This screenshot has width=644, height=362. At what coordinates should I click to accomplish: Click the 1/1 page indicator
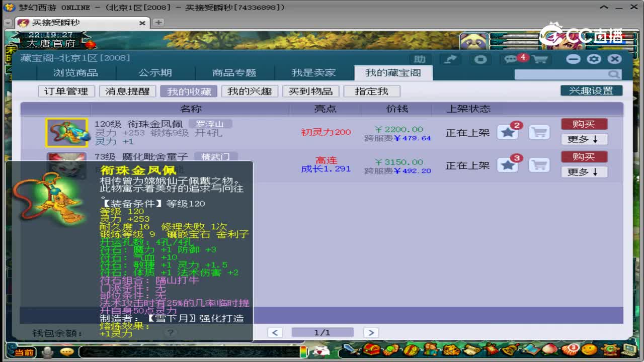(323, 332)
